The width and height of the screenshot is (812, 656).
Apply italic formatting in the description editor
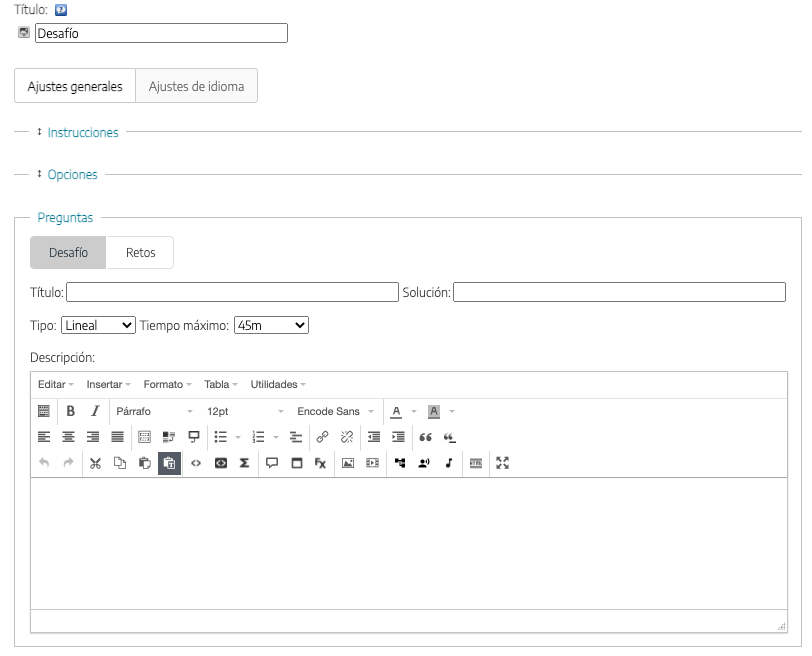[95, 411]
